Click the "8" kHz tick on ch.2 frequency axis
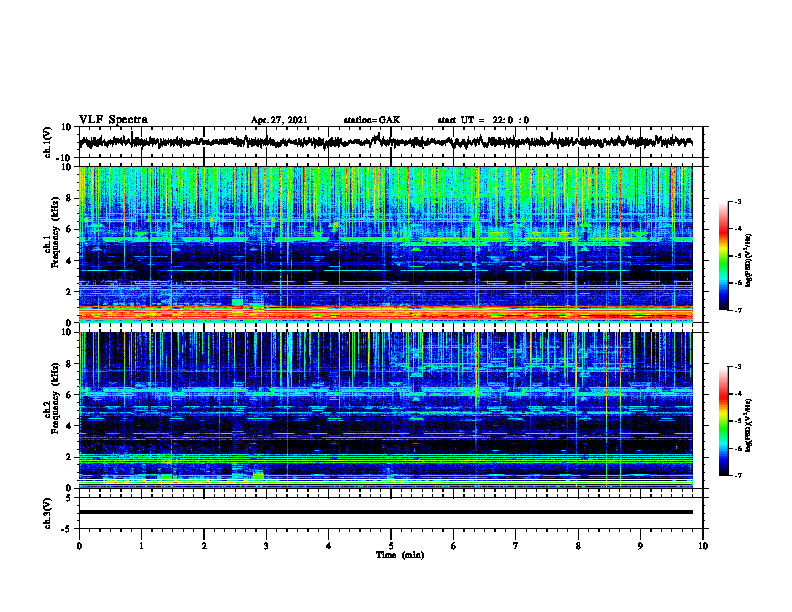Viewport: 792px width, 612px height. tap(69, 364)
